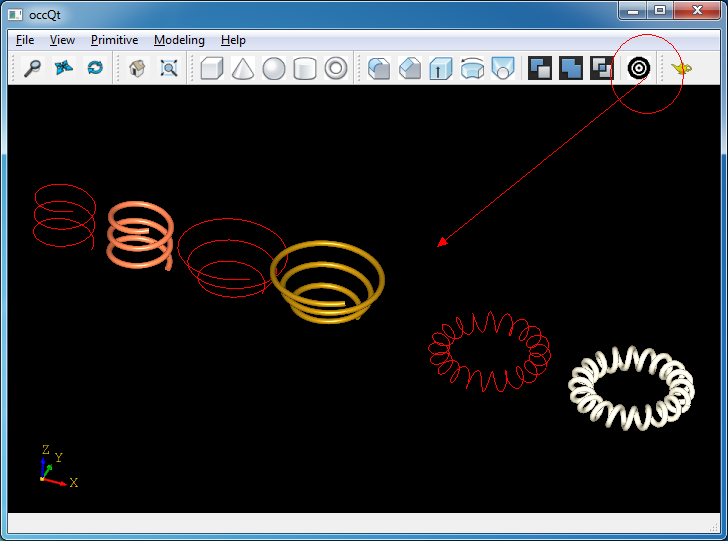This screenshot has height=541, width=728.
Task: Create a cylinder primitive
Action: (x=305, y=68)
